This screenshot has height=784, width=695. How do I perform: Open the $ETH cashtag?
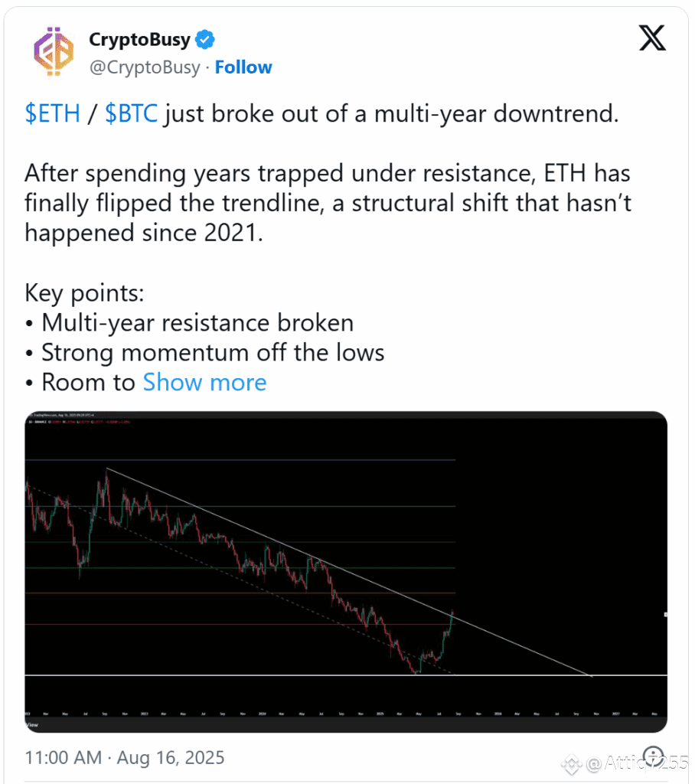(53, 113)
